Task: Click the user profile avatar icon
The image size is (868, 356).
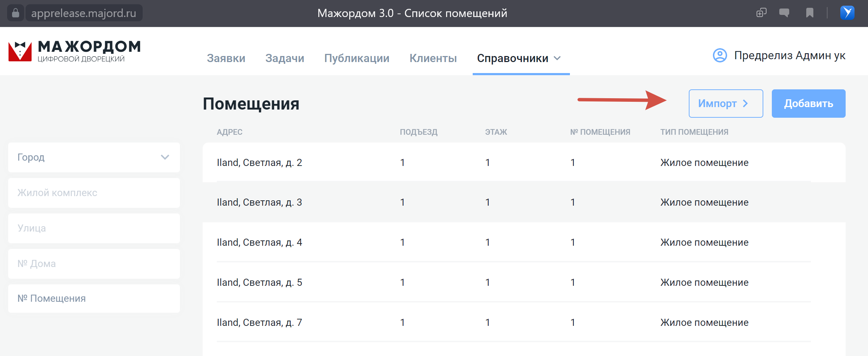Action: pos(720,55)
